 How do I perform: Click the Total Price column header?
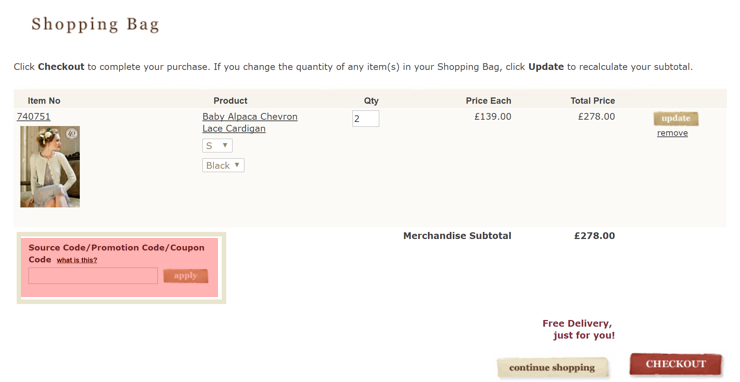pos(592,101)
